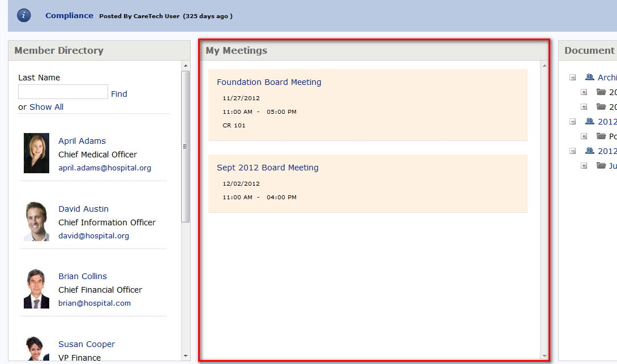Open the Compliance announcement link

pos(69,16)
